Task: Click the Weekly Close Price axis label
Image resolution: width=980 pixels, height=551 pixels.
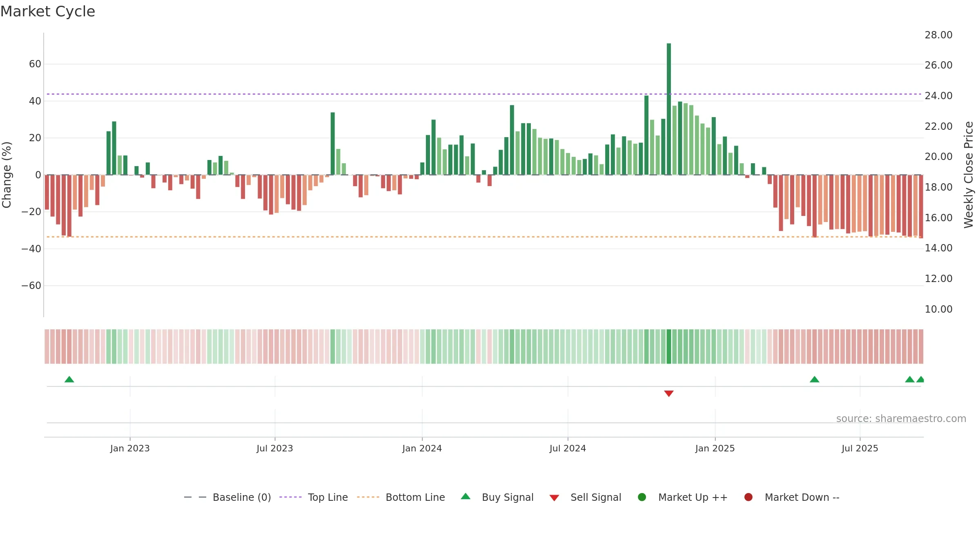Action: click(969, 175)
